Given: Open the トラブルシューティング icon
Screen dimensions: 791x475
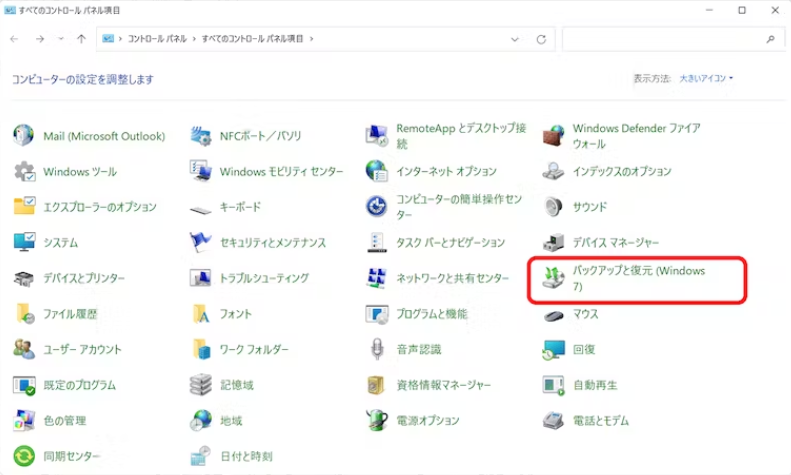Looking at the screenshot, I should tap(200, 278).
